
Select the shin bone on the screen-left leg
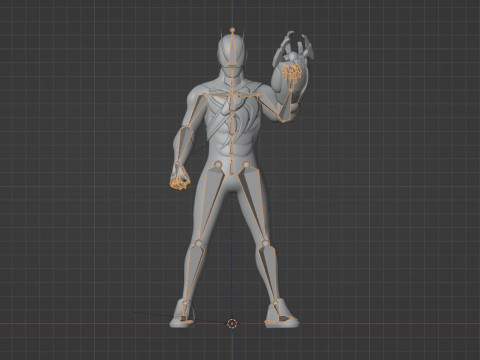point(193,272)
